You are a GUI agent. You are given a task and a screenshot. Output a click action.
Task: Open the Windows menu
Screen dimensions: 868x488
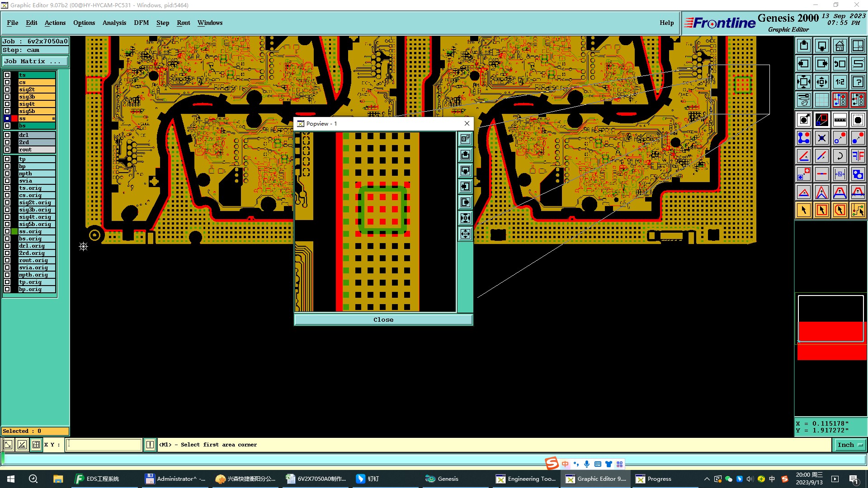210,23
